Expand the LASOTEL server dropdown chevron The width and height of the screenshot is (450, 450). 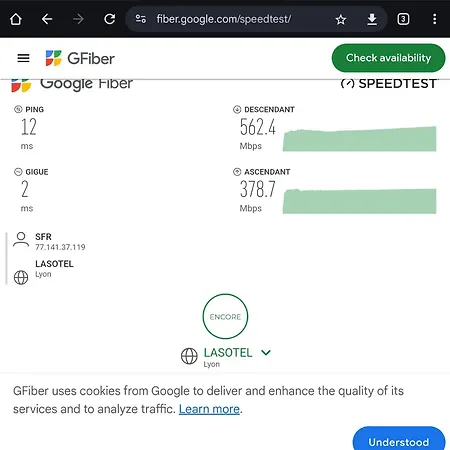266,352
